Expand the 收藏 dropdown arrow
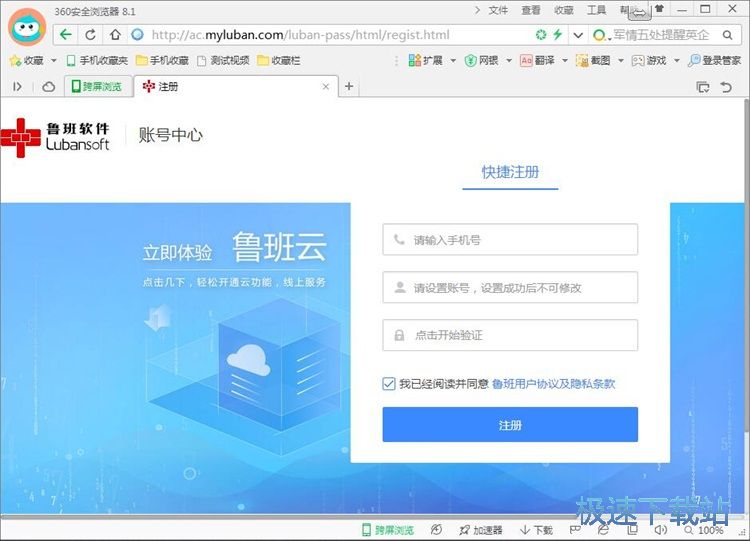Image resolution: width=750 pixels, height=541 pixels. coord(54,61)
